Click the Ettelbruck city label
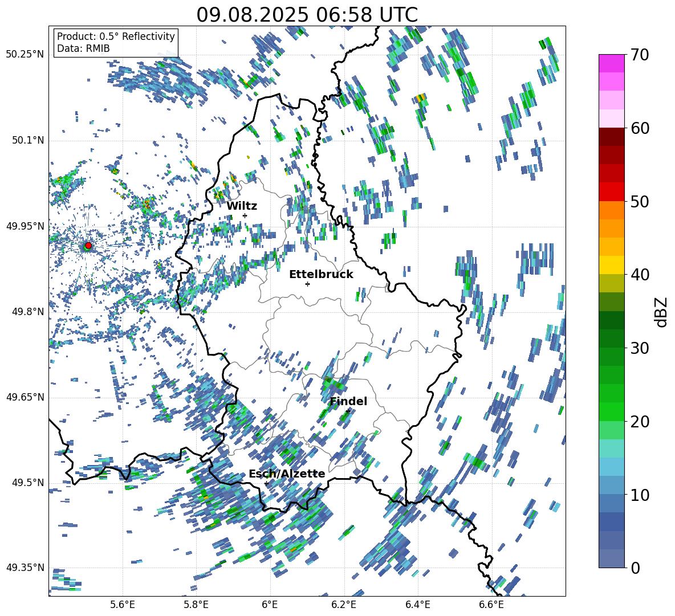The height and width of the screenshot is (616, 675). pyautogui.click(x=321, y=275)
